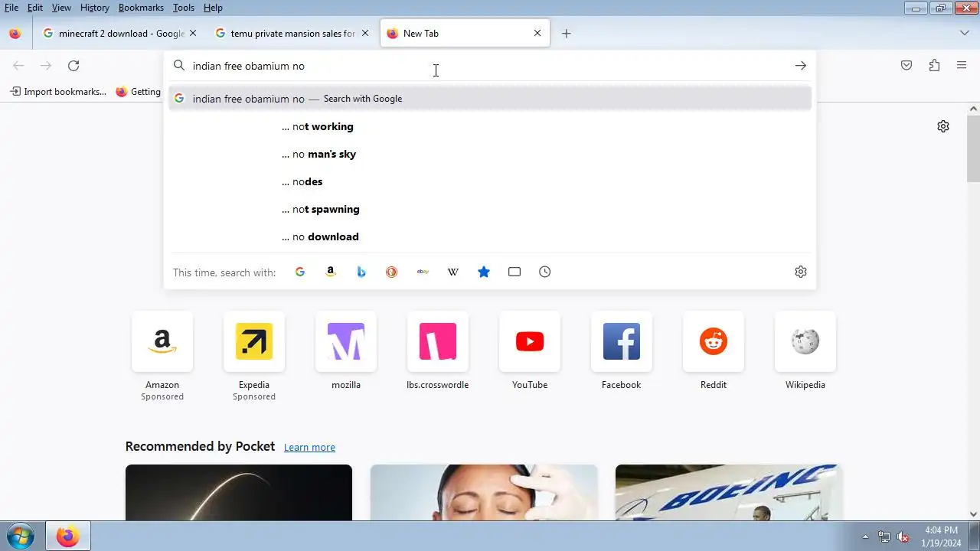Click the Learn more Pocket link
Image resolution: width=980 pixels, height=551 pixels.
point(309,448)
